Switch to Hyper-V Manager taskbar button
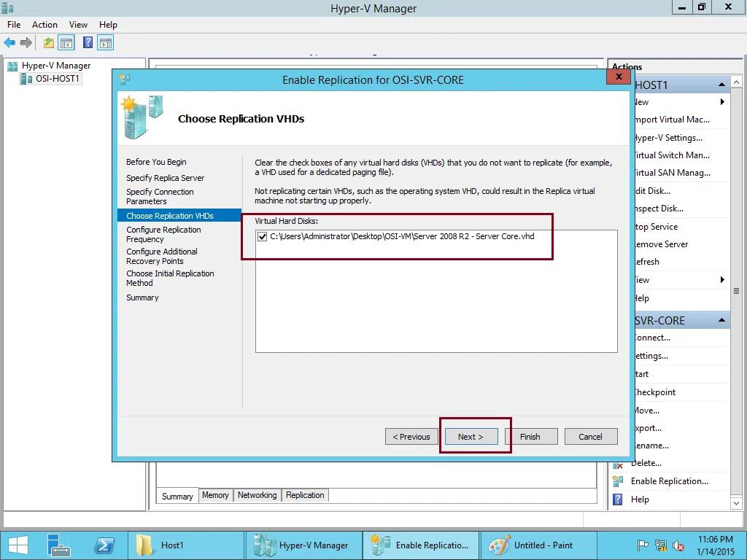The width and height of the screenshot is (747, 560). pos(303,545)
